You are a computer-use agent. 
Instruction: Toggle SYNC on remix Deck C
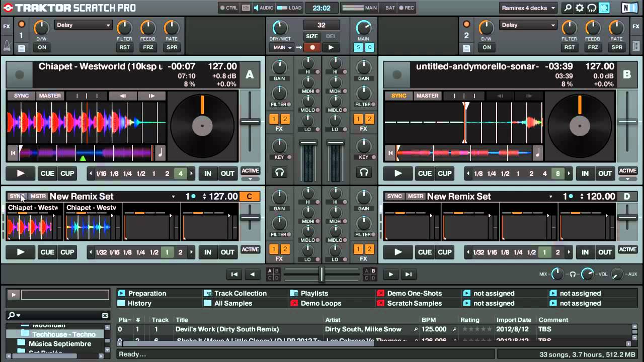coord(17,196)
